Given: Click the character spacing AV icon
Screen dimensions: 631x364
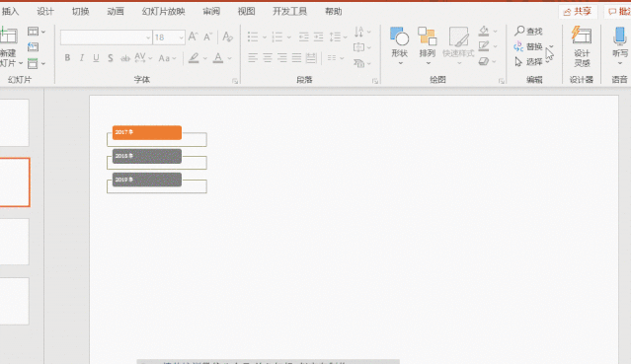Looking at the screenshot, I should coord(140,58).
